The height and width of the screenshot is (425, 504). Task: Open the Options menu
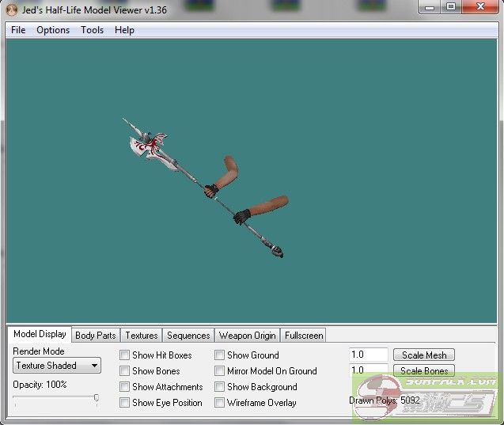53,30
